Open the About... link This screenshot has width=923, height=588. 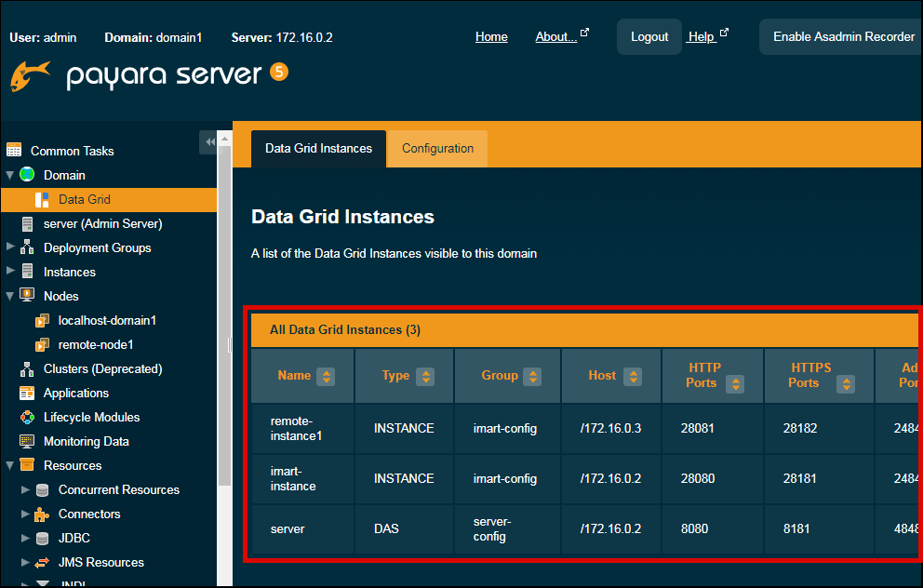click(x=555, y=36)
